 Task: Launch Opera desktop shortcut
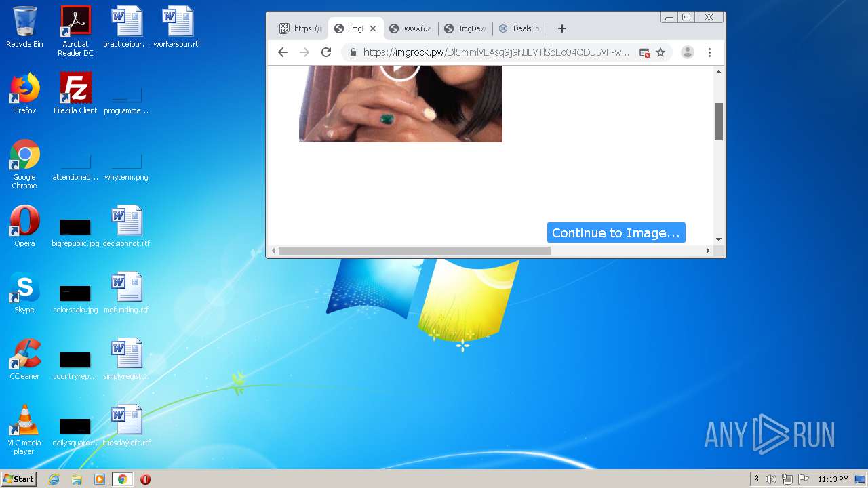tap(24, 226)
